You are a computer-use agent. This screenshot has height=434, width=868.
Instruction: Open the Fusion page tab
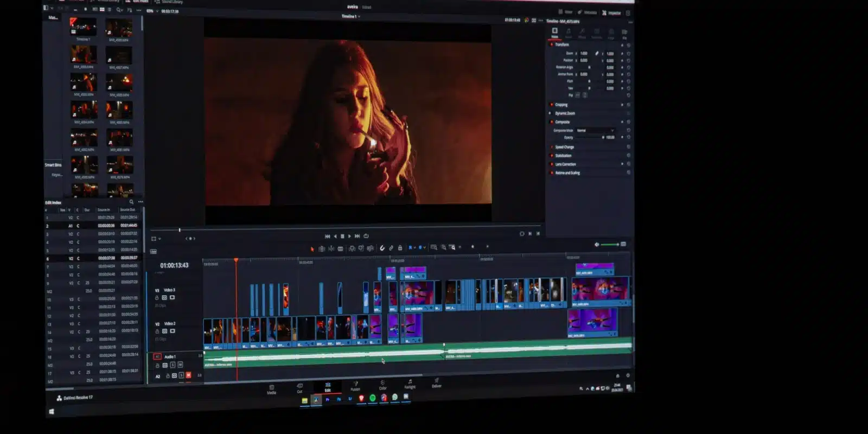point(355,386)
